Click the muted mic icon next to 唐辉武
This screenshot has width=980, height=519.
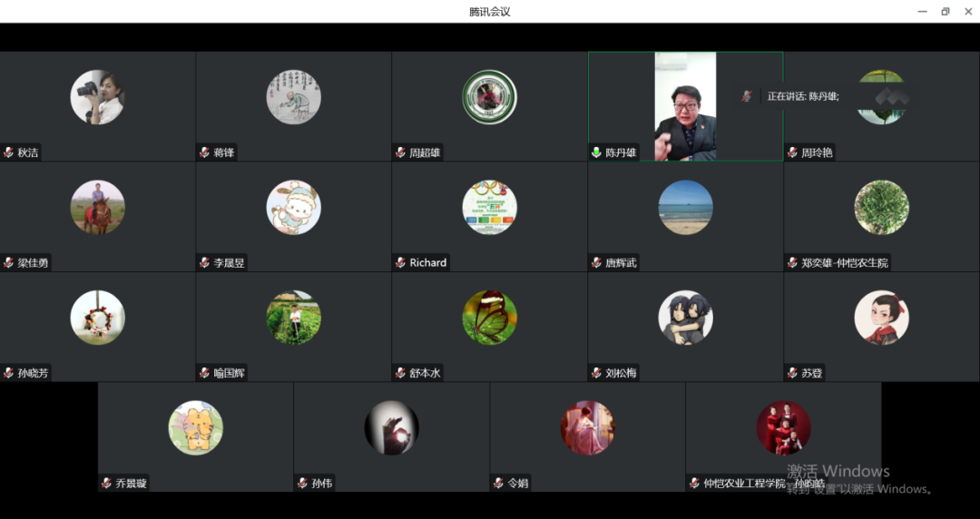pyautogui.click(x=596, y=262)
